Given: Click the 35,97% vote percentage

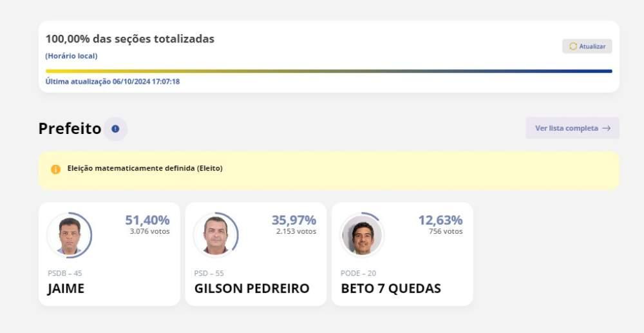Looking at the screenshot, I should 294,220.
